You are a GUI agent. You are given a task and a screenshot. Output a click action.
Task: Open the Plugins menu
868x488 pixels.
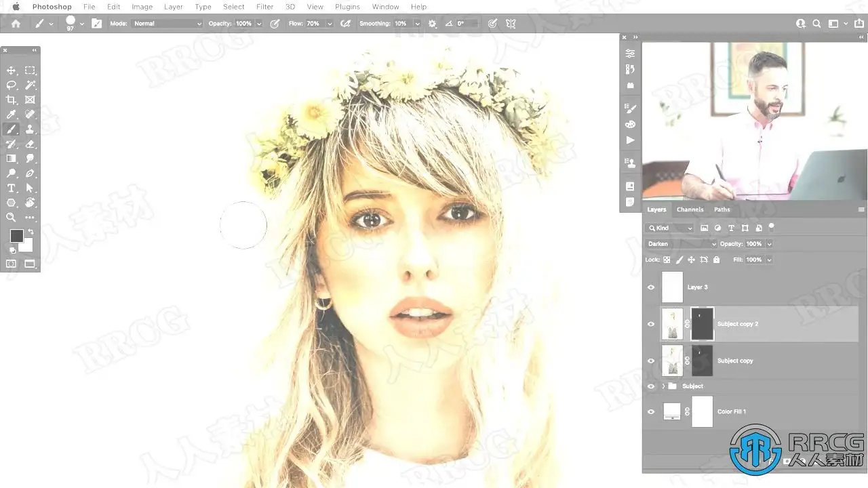348,7
